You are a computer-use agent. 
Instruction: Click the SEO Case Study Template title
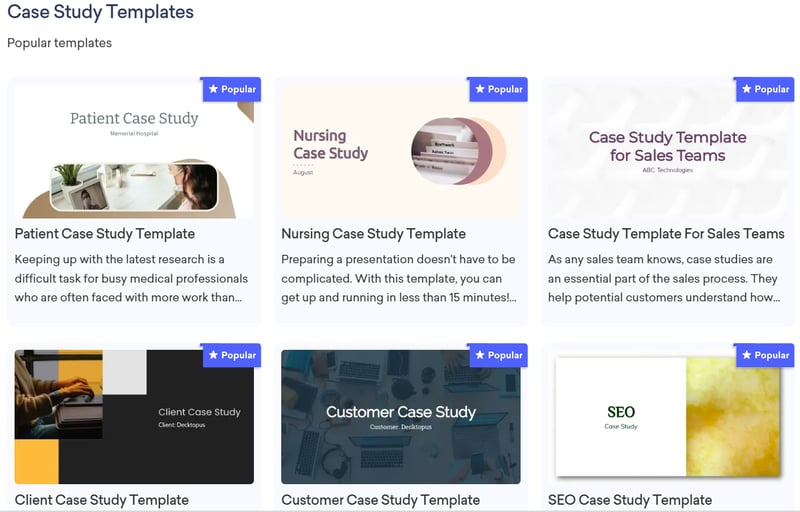point(630,500)
